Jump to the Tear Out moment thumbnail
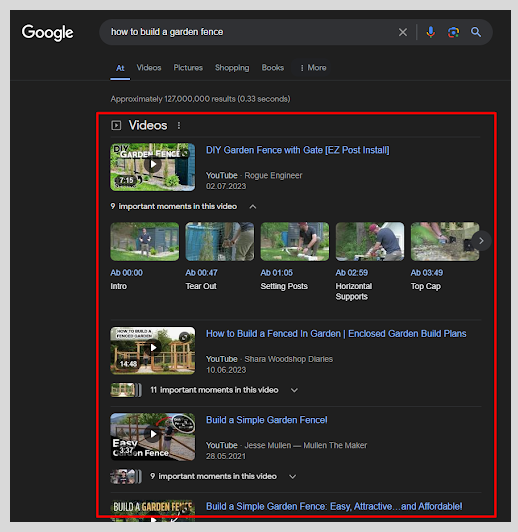Image resolution: width=518 pixels, height=532 pixels. coord(219,242)
